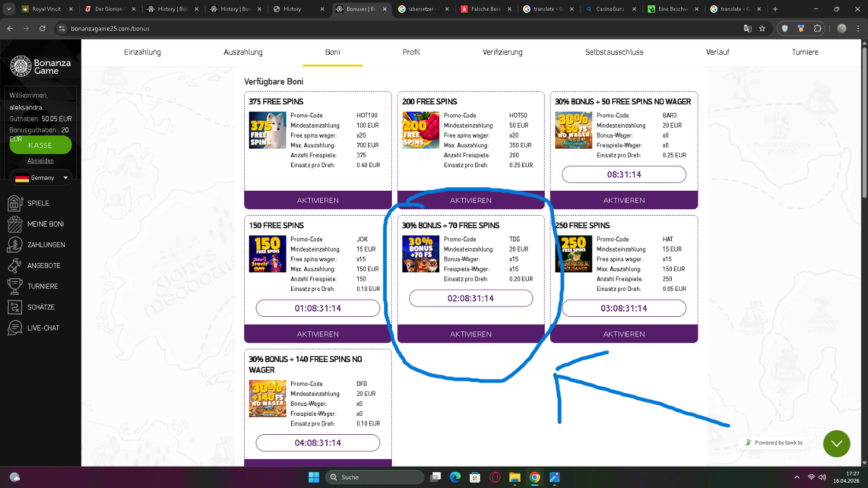Open File Explorer from the taskbar
This screenshot has width=868, height=488.
point(514,477)
